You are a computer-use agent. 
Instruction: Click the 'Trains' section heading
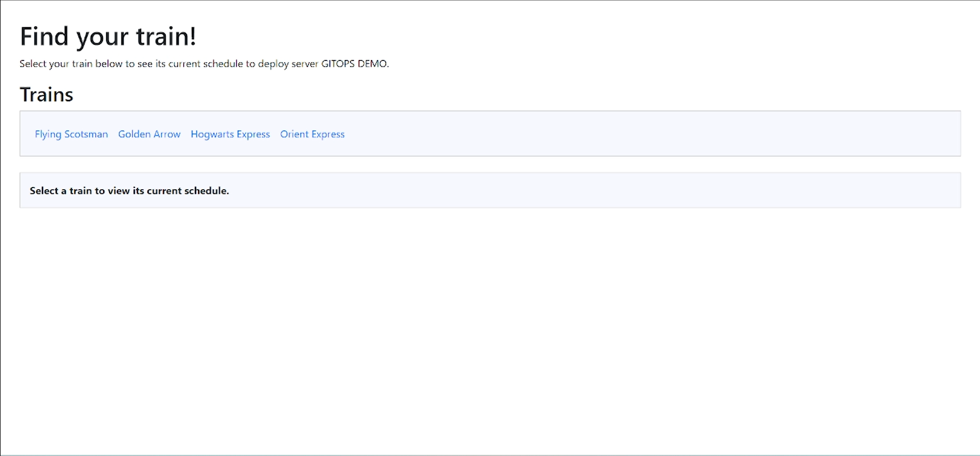coord(46,95)
